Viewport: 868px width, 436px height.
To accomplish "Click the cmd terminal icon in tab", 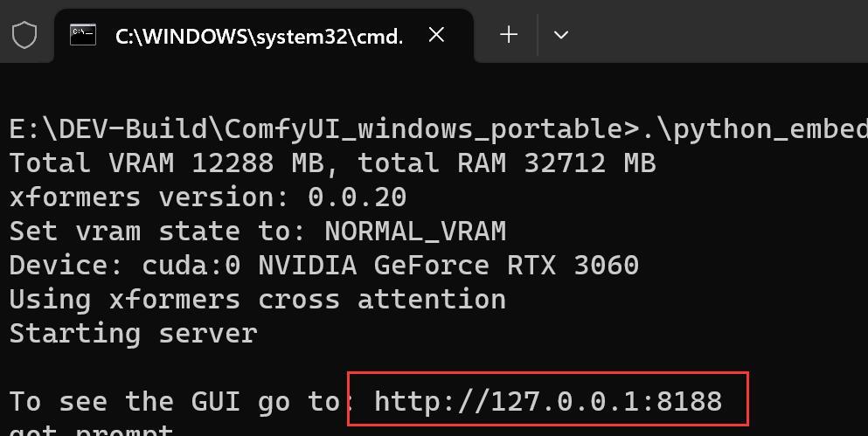I will click(83, 35).
